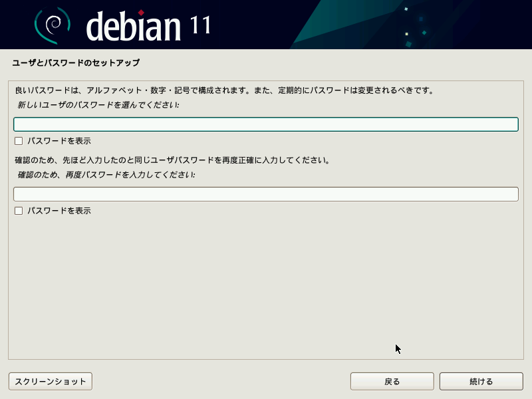Click the ユーザとパスワードのセットアップ heading
Viewport: 532px width, 399px height.
[76, 63]
